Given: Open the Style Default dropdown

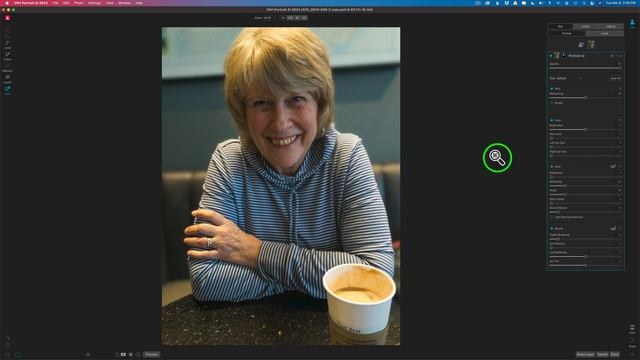Looking at the screenshot, I should [565, 78].
